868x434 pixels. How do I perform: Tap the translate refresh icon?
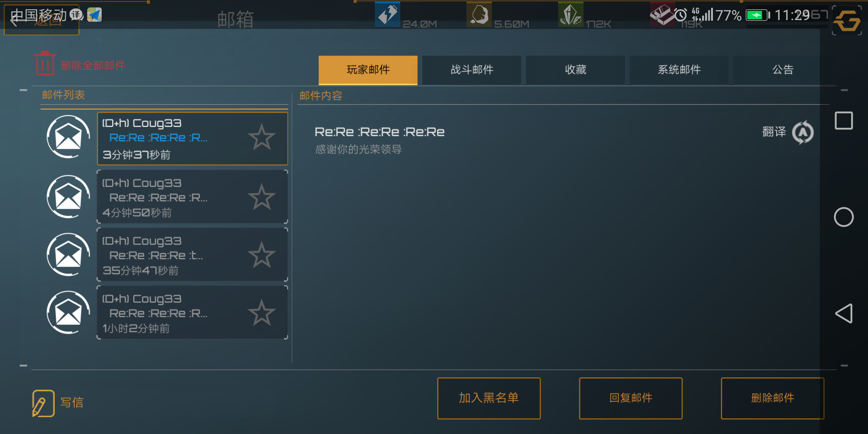point(802,132)
